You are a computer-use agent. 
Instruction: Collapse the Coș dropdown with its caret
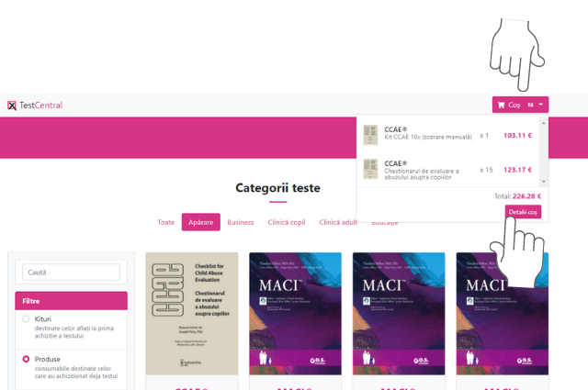542,106
